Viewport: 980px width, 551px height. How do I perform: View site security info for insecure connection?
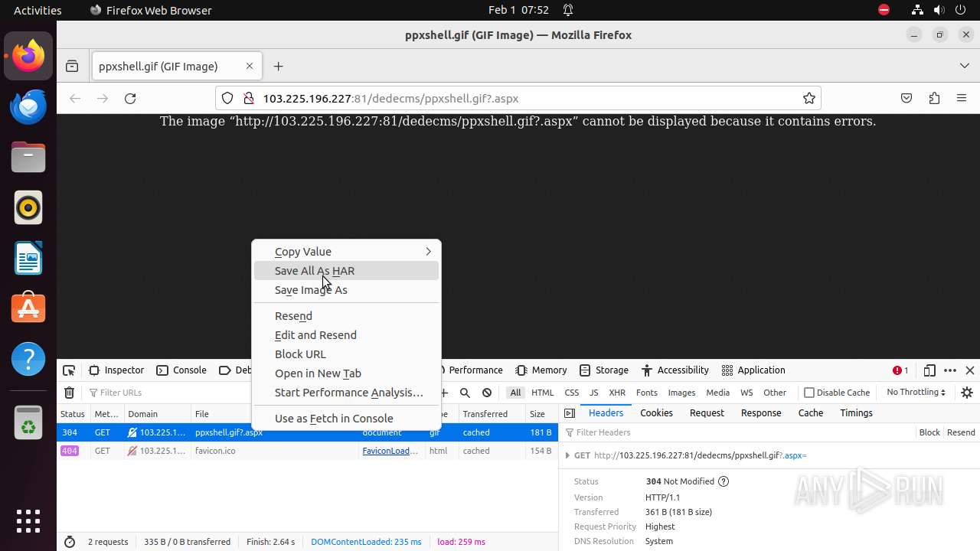tap(248, 98)
